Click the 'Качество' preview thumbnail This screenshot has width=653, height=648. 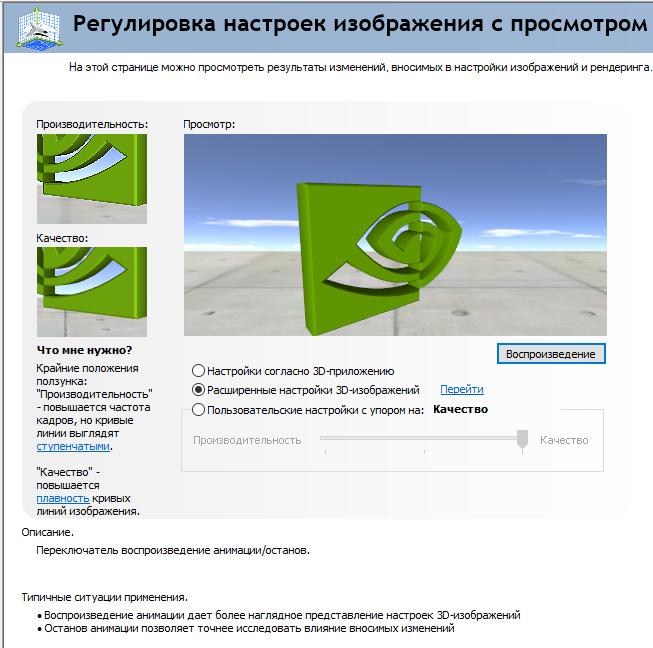(x=92, y=292)
